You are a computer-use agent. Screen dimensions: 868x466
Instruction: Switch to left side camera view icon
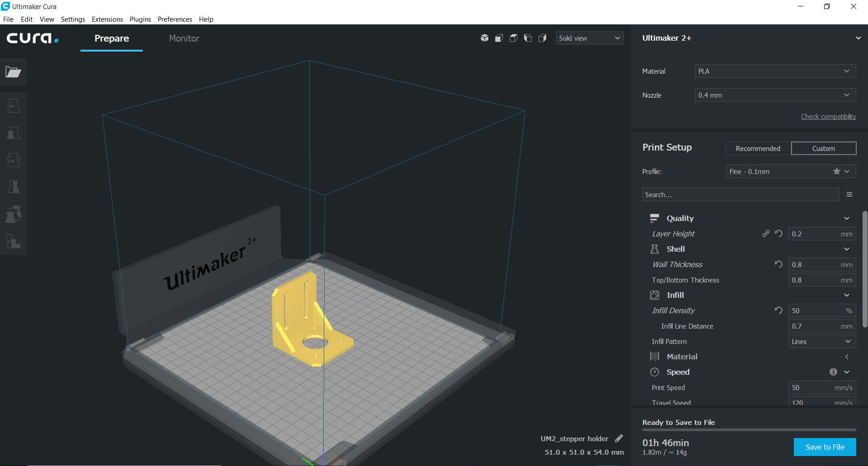(528, 38)
